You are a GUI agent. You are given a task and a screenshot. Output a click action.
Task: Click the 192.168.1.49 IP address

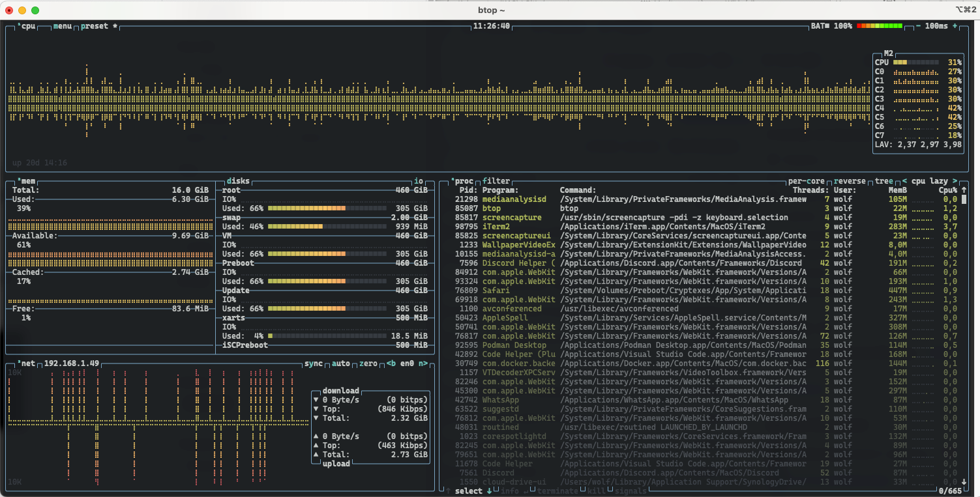click(x=72, y=363)
